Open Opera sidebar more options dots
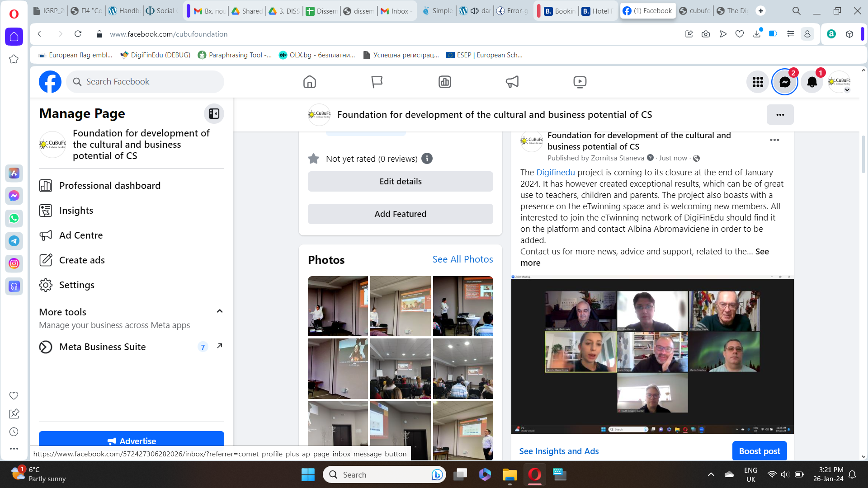Screen dimensions: 868x488 click(14, 449)
